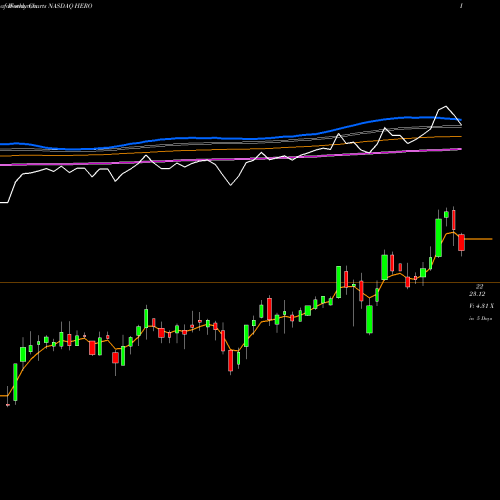Click the 22 price axis label
500x500 pixels.
click(x=479, y=287)
